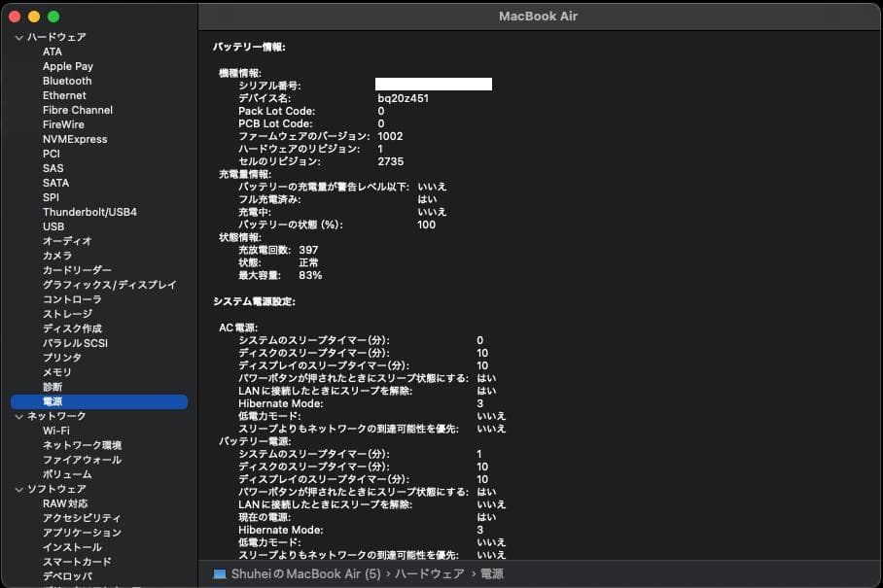Click ハードウェア in the bottom path bar

coord(430,574)
